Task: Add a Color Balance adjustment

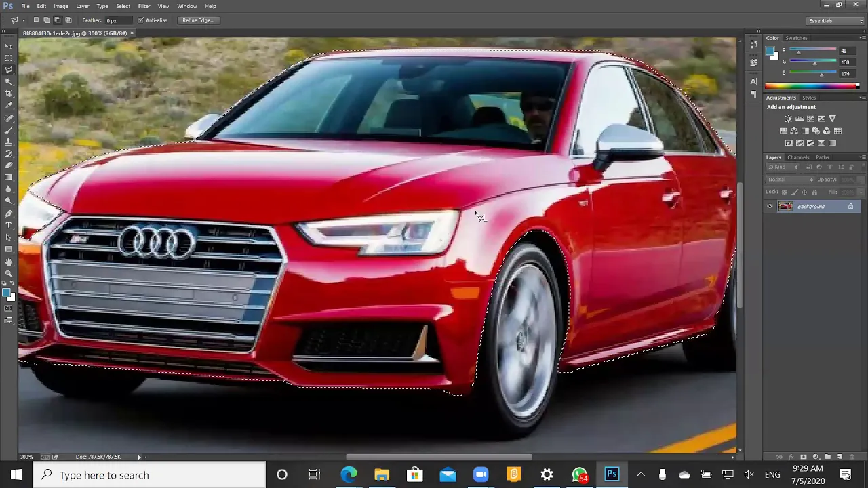Action: point(794,131)
